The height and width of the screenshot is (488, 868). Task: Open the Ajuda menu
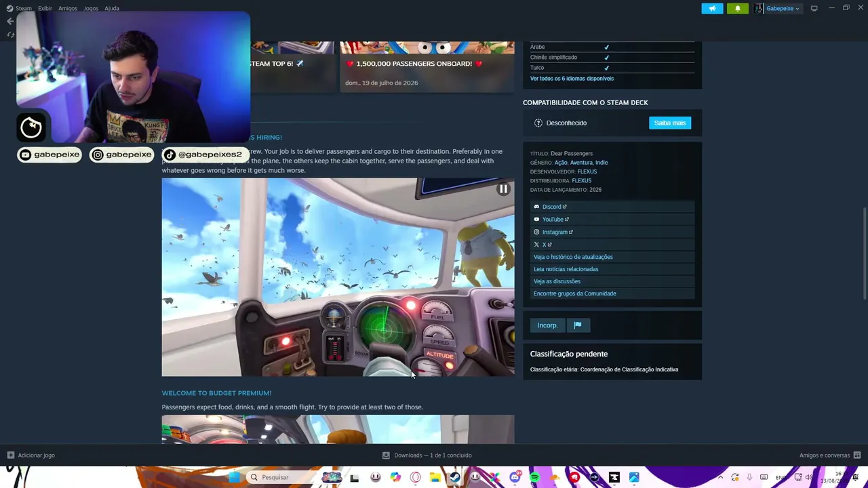point(112,8)
